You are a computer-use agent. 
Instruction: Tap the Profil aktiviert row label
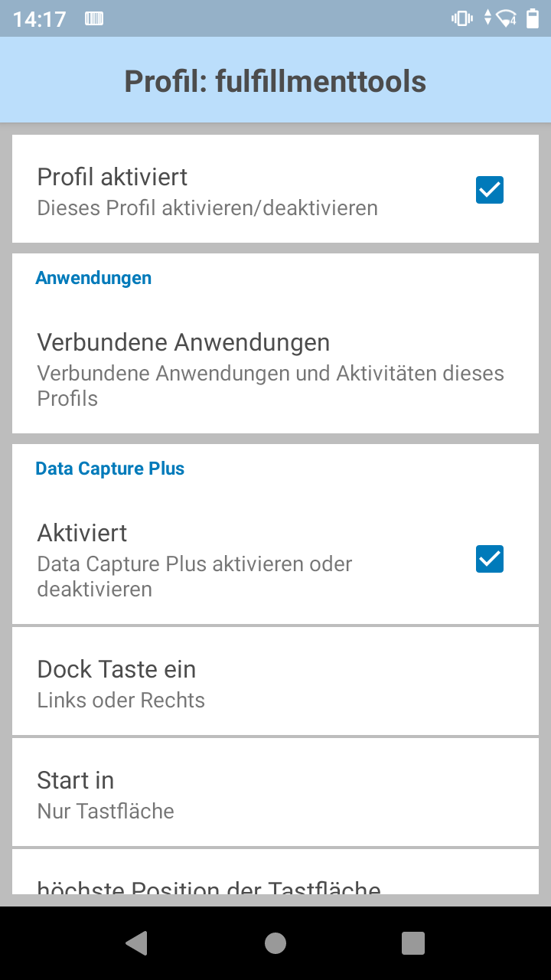pos(112,177)
